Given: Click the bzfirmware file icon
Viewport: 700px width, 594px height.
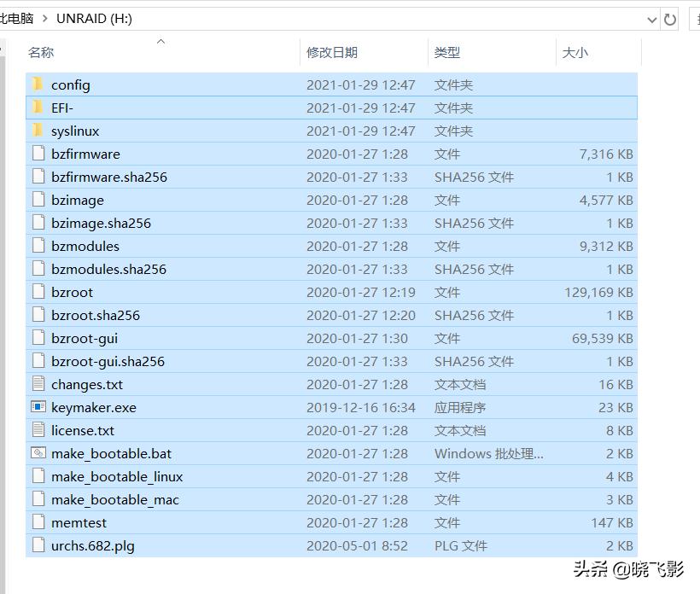Looking at the screenshot, I should coord(38,154).
